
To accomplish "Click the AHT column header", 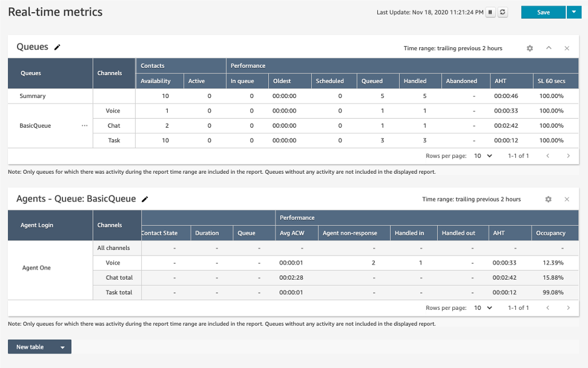I will [500, 80].
